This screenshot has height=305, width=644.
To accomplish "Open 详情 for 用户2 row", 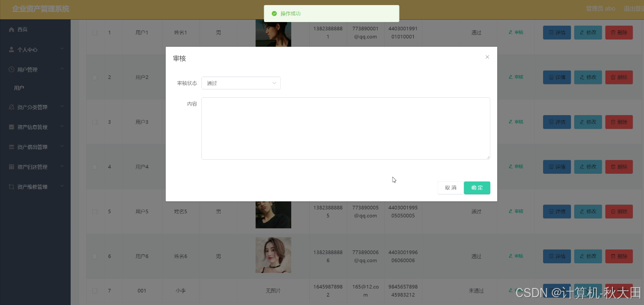I will tap(557, 77).
